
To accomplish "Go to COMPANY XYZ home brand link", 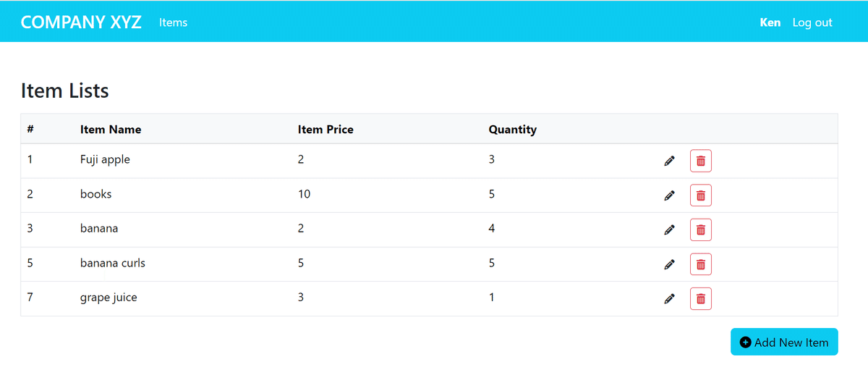I will 81,22.
